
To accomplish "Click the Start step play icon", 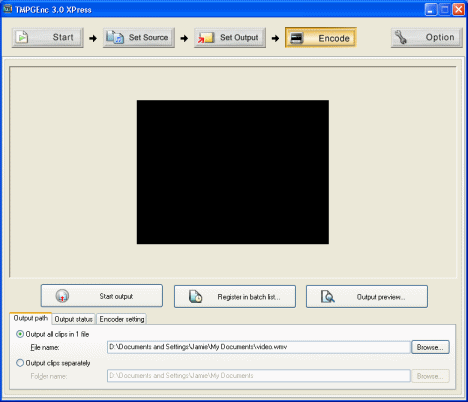I will (22, 37).
